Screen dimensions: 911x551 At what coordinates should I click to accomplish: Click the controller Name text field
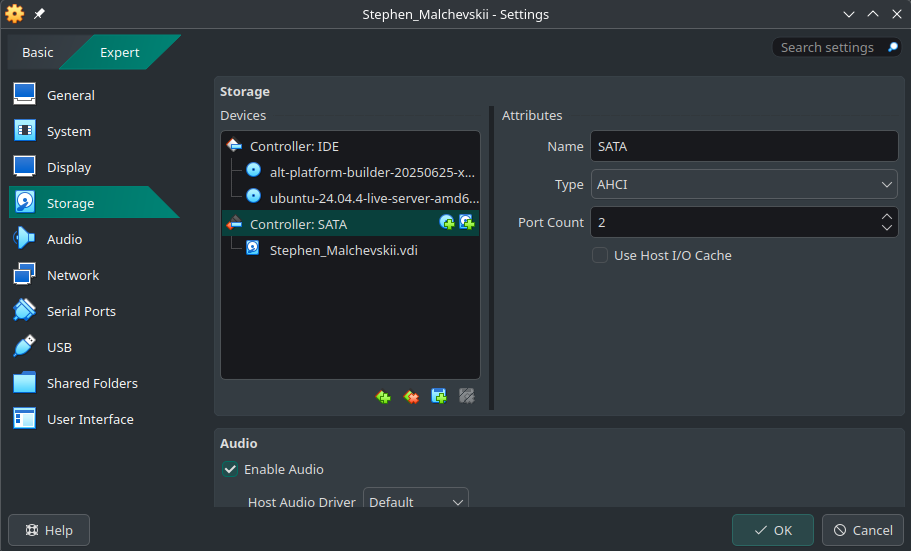pyautogui.click(x=744, y=146)
